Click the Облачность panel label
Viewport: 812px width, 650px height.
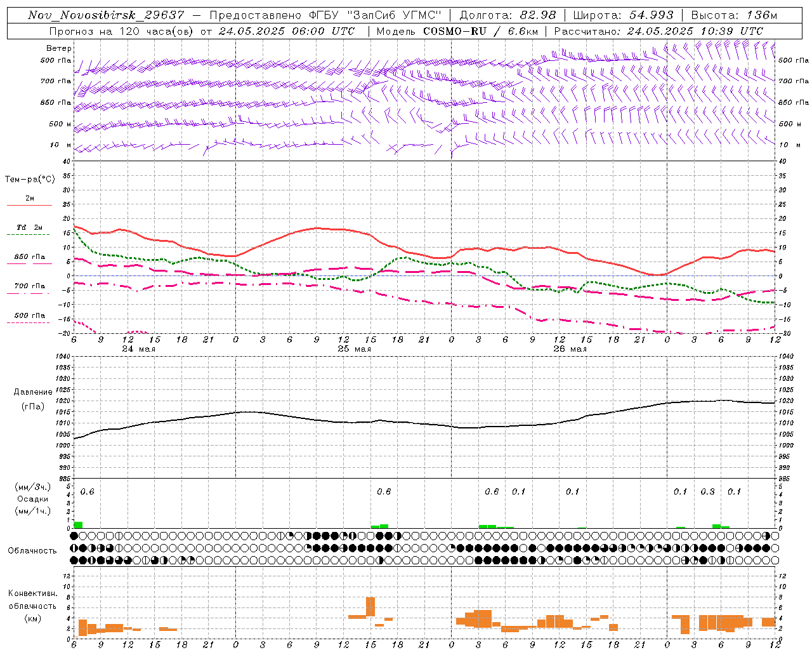32,551
